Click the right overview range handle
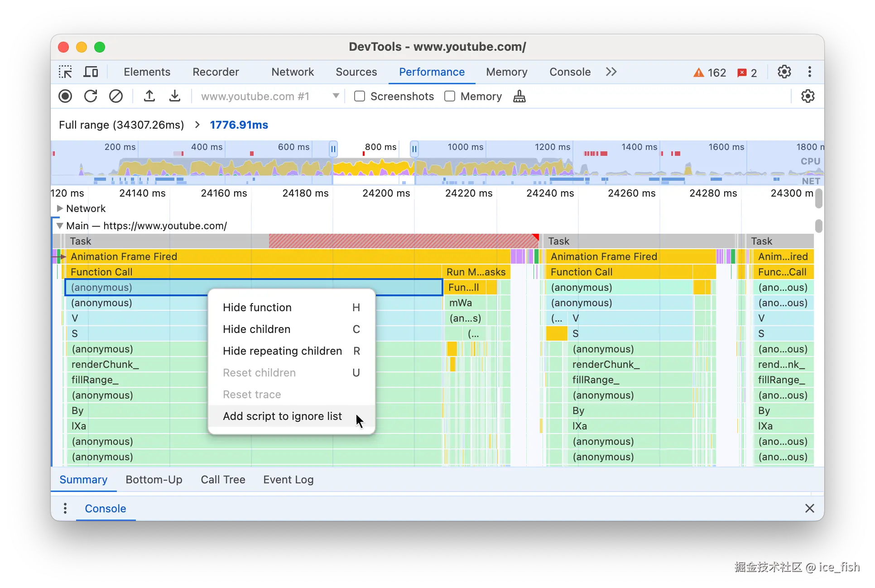 coord(414,149)
